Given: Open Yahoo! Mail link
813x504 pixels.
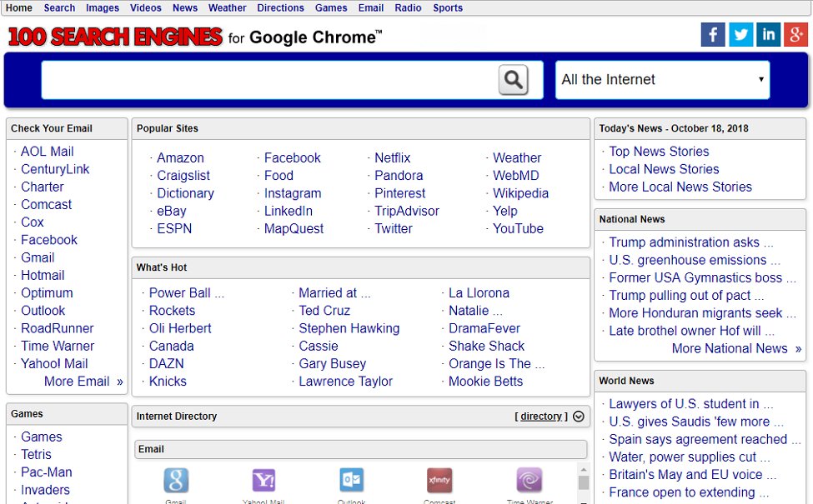Looking at the screenshot, I should pyautogui.click(x=54, y=363).
